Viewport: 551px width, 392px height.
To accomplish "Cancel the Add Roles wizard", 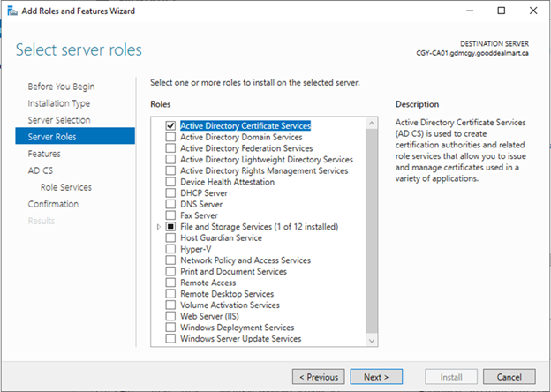I will click(x=509, y=377).
